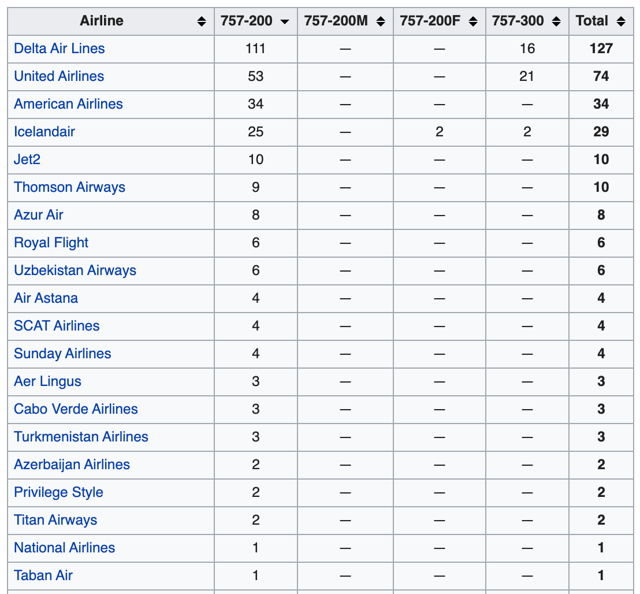Open Delta Air Lines link
Image resolution: width=640 pixels, height=594 pixels.
[59, 48]
